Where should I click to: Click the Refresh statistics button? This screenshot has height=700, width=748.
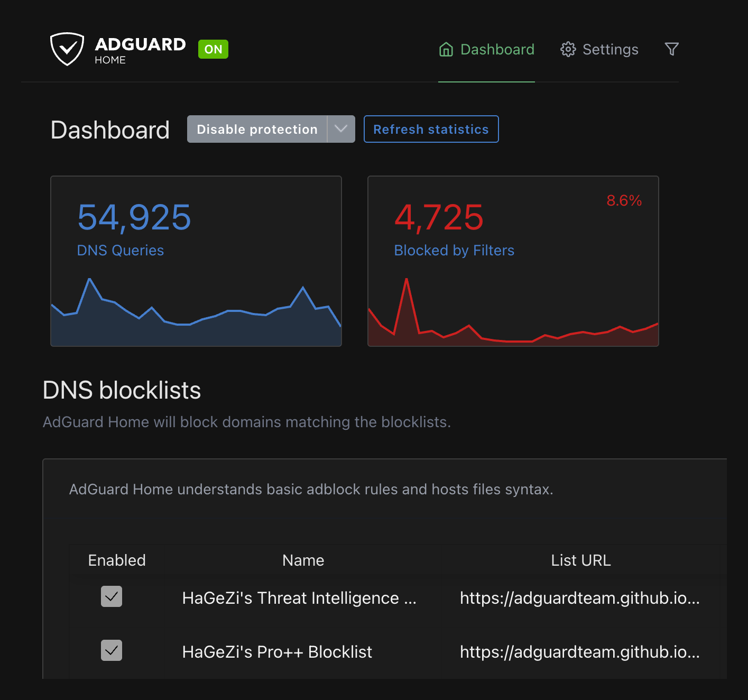coord(431,129)
